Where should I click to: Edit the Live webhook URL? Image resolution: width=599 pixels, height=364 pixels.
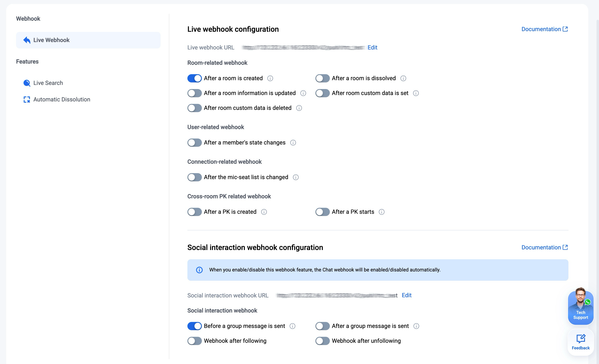[372, 48]
